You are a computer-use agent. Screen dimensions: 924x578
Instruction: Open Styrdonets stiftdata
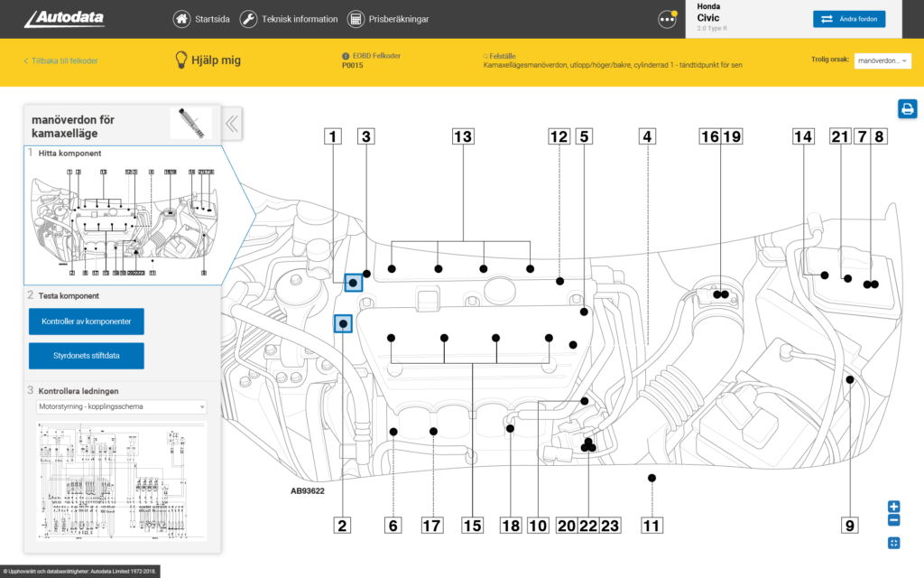pos(87,356)
